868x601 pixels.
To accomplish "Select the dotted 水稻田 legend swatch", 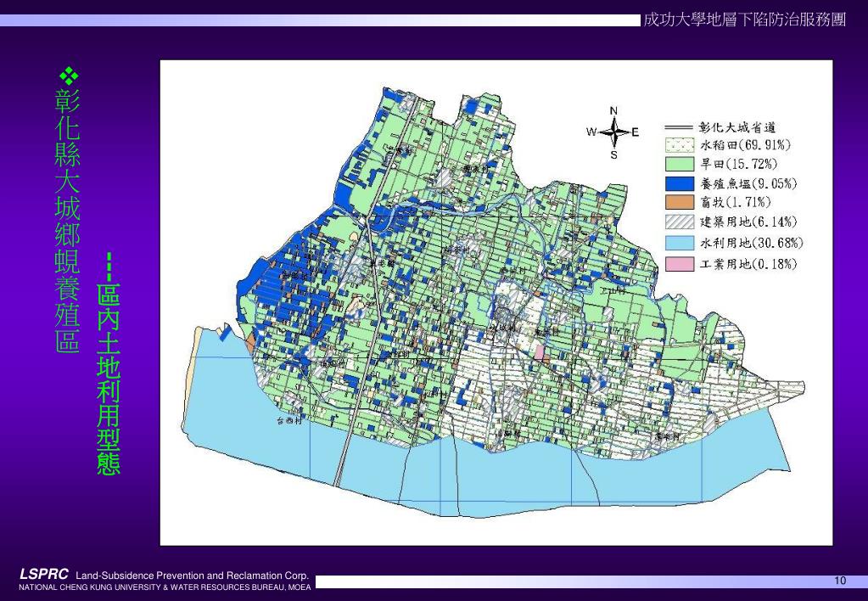I will click(x=679, y=146).
